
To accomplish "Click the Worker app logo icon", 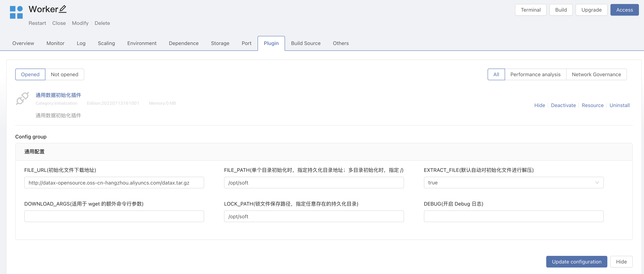I will coord(16,13).
